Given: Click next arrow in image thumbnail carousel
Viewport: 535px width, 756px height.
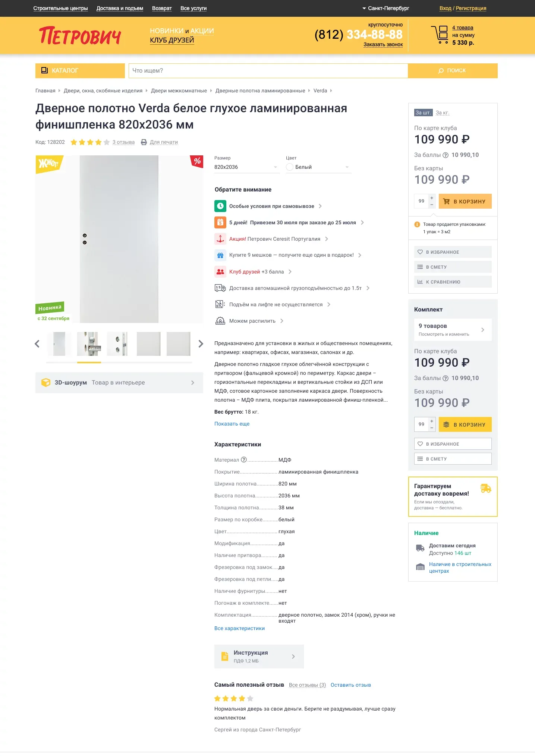Looking at the screenshot, I should pyautogui.click(x=201, y=344).
